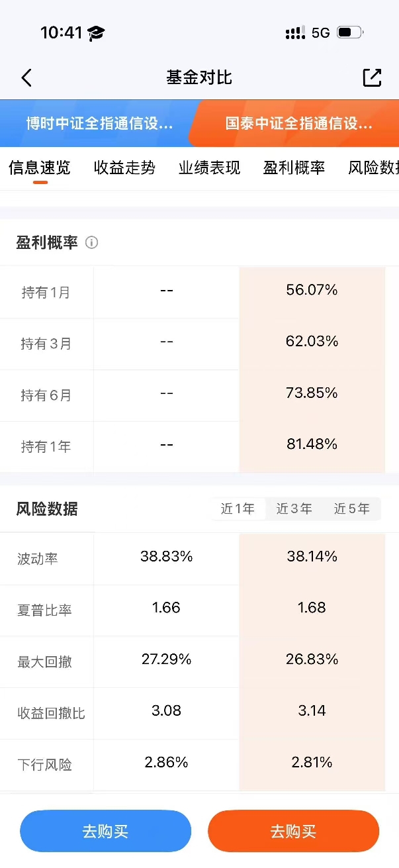Select 博时中证全指通信设 fund header

[99, 123]
